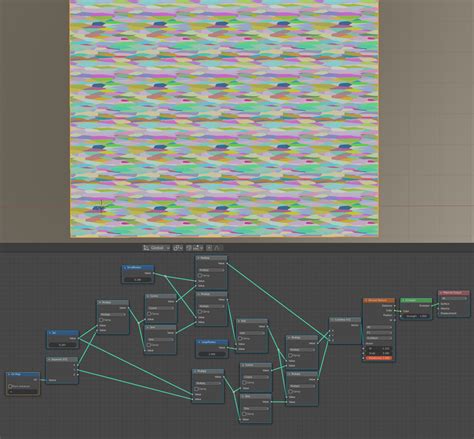The height and width of the screenshot is (439, 474).
Task: Click the Surface input socket on Material Output
Action: pos(438,304)
